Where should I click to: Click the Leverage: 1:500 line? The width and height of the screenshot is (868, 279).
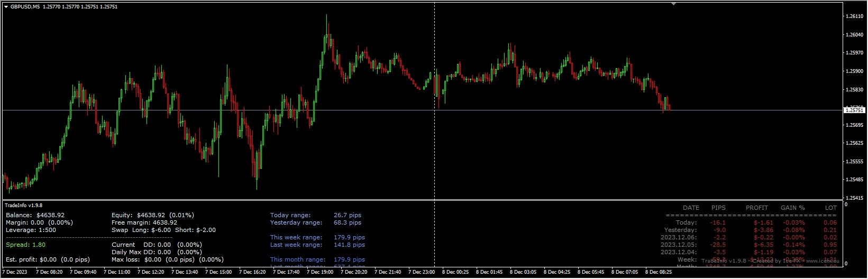31,230
